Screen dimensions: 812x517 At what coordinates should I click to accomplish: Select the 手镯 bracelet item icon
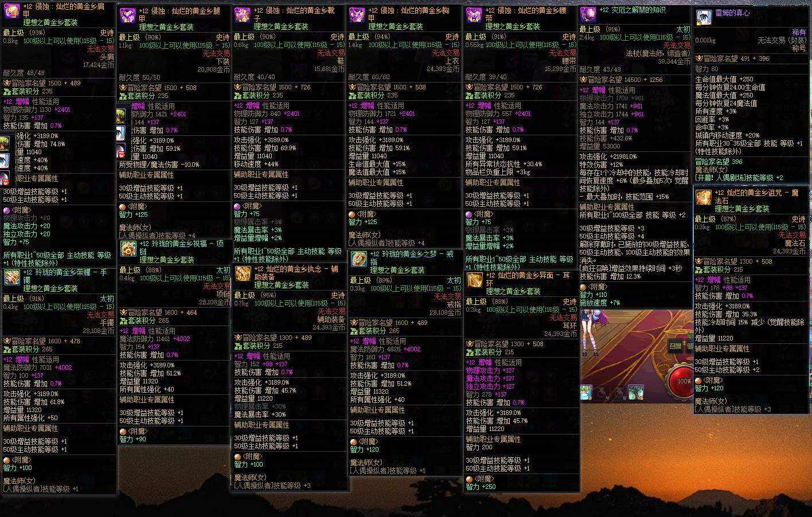click(12, 277)
